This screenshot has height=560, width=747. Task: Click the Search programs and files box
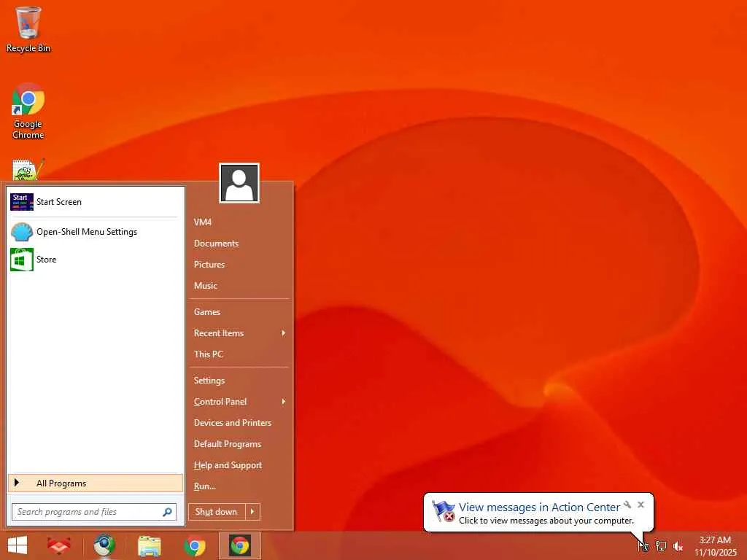94,512
